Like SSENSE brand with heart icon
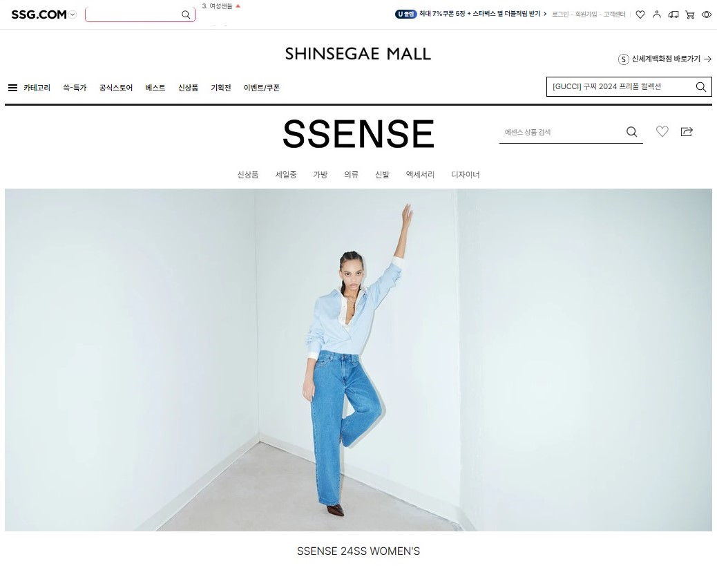 click(x=662, y=132)
